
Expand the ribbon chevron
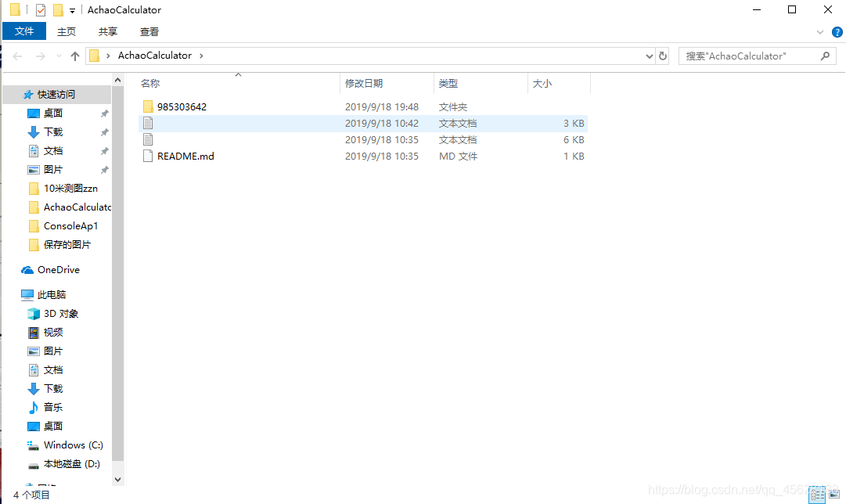[820, 32]
